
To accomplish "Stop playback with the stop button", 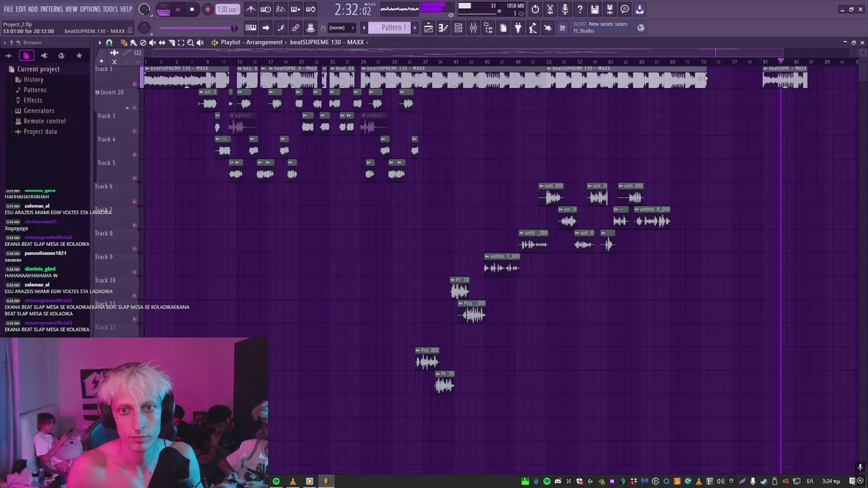I will point(192,9).
